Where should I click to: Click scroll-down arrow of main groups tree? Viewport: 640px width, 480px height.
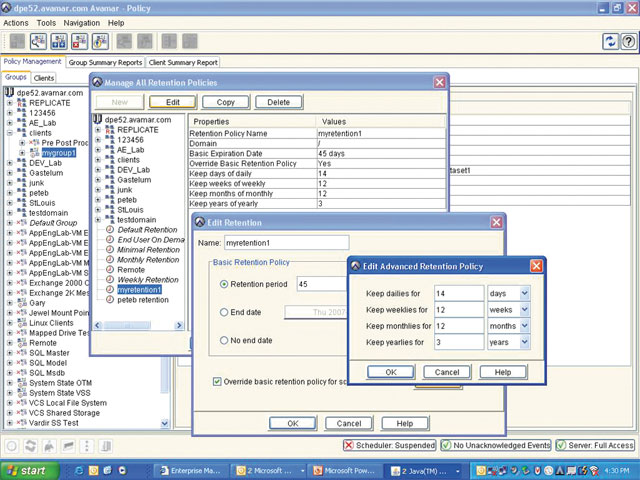coord(165,423)
